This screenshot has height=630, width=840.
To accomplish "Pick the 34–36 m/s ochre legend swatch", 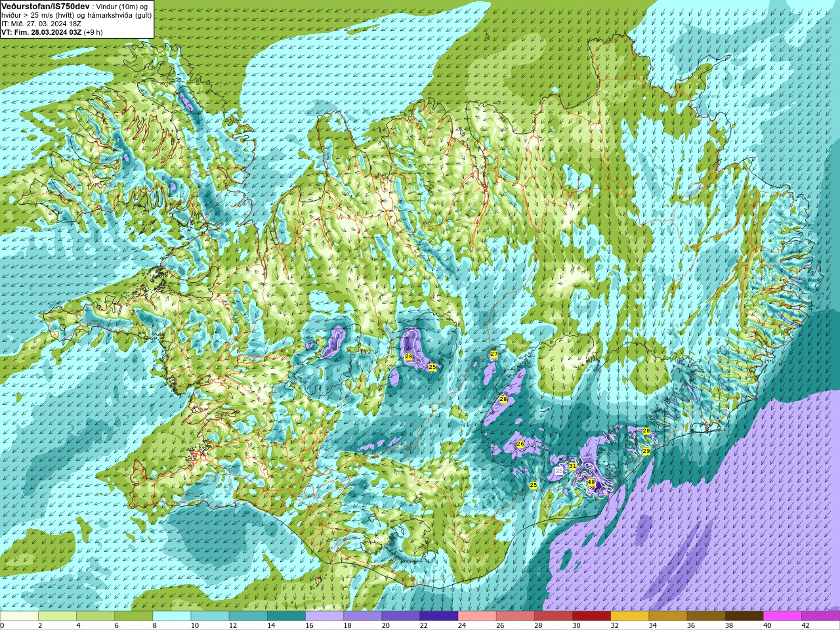I will pos(667,616).
